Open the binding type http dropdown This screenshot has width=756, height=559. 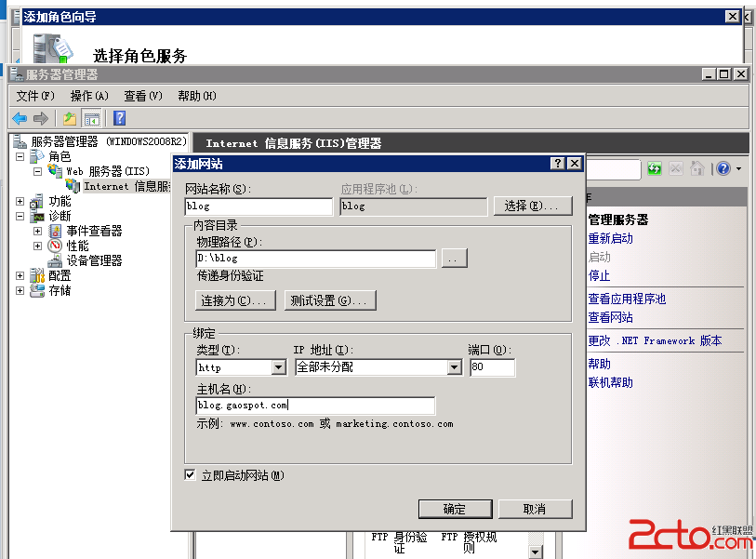(278, 367)
